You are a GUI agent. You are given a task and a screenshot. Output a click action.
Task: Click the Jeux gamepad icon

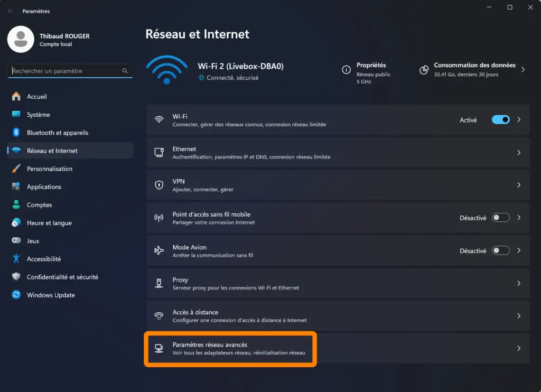16,240
